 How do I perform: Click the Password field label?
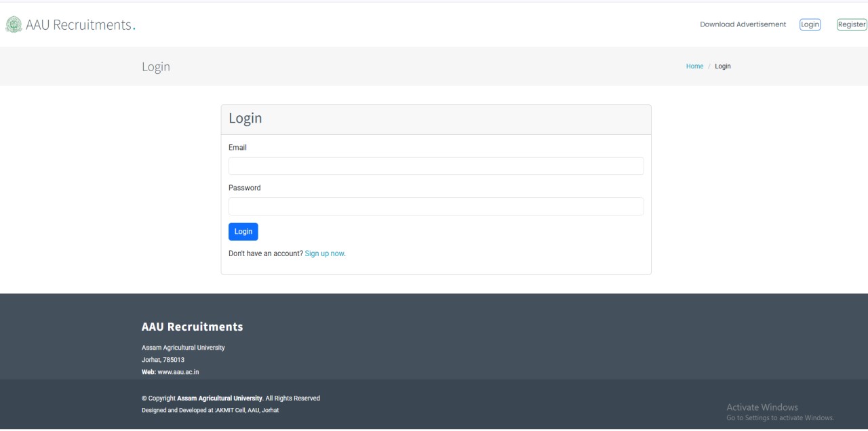[244, 188]
